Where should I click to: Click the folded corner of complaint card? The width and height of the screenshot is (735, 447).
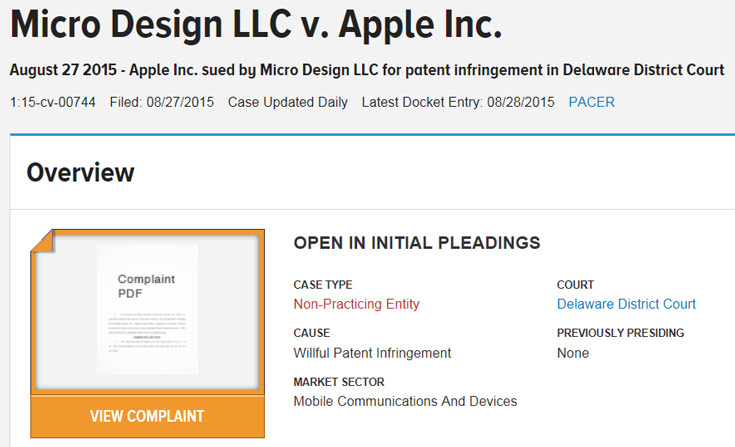(42, 241)
